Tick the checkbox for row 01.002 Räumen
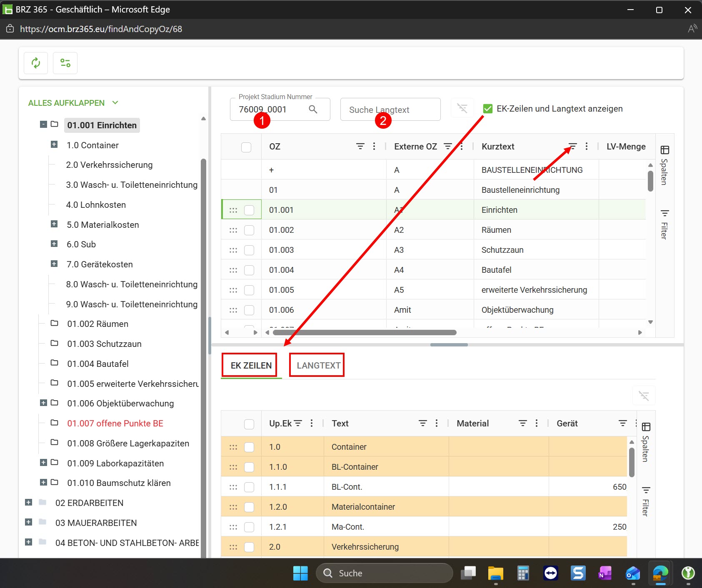This screenshot has height=588, width=702. tap(249, 230)
